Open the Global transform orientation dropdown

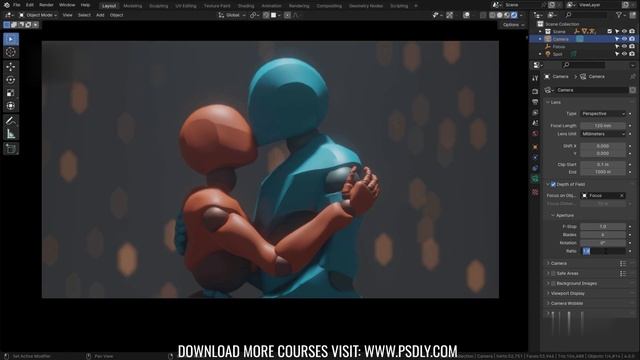(x=232, y=15)
